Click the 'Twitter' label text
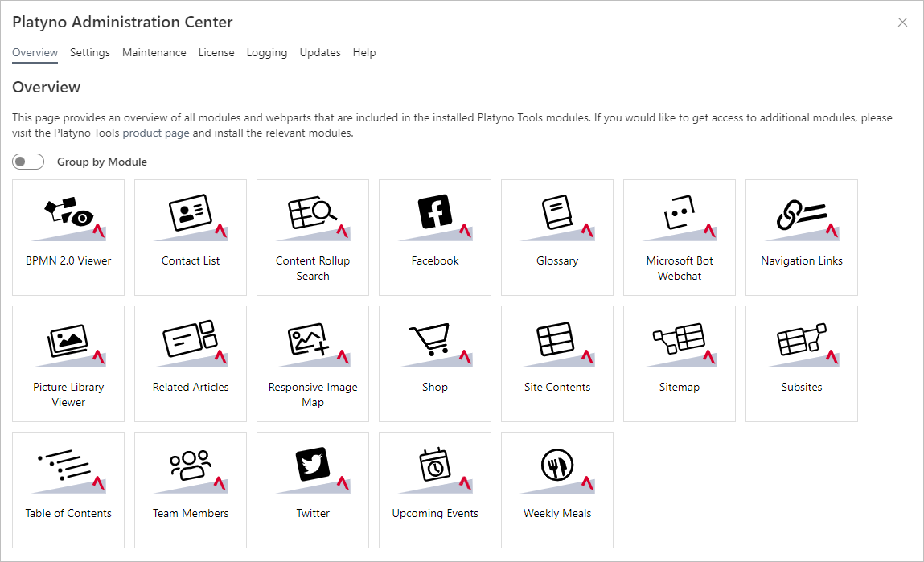The width and height of the screenshot is (924, 562). 313,513
